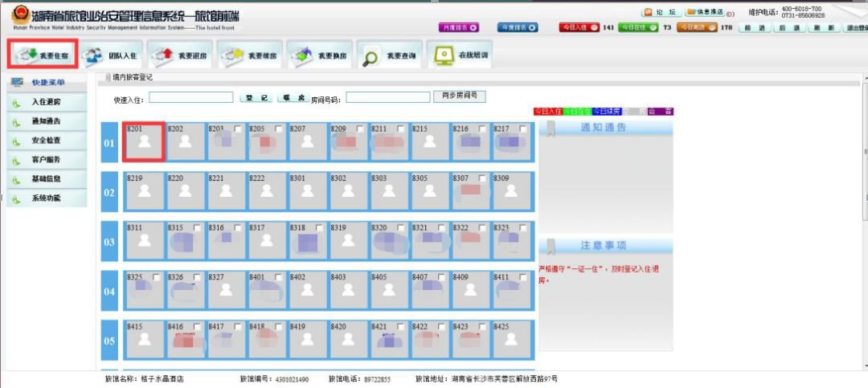Open 团队入住 group check-in
The height and width of the screenshot is (388, 868).
[109, 55]
